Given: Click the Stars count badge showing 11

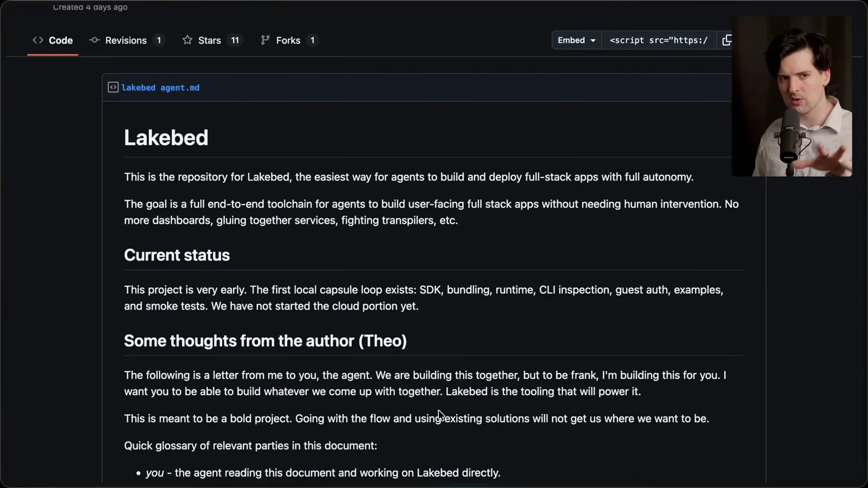Looking at the screenshot, I should pyautogui.click(x=235, y=40).
